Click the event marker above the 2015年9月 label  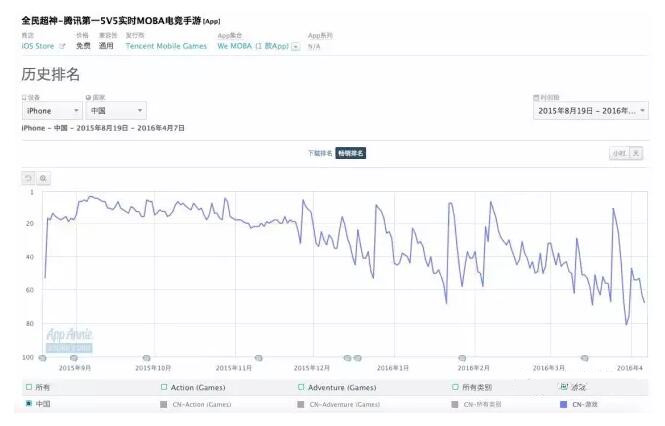pyautogui.click(x=73, y=358)
